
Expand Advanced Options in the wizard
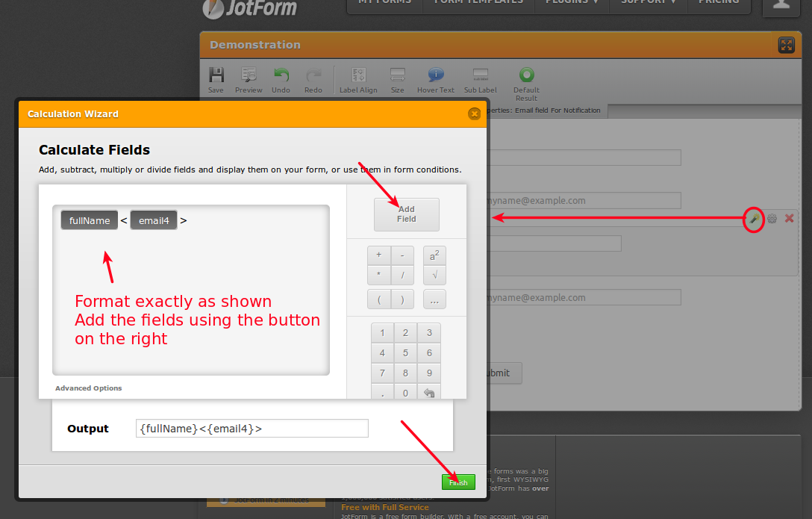[88, 388]
